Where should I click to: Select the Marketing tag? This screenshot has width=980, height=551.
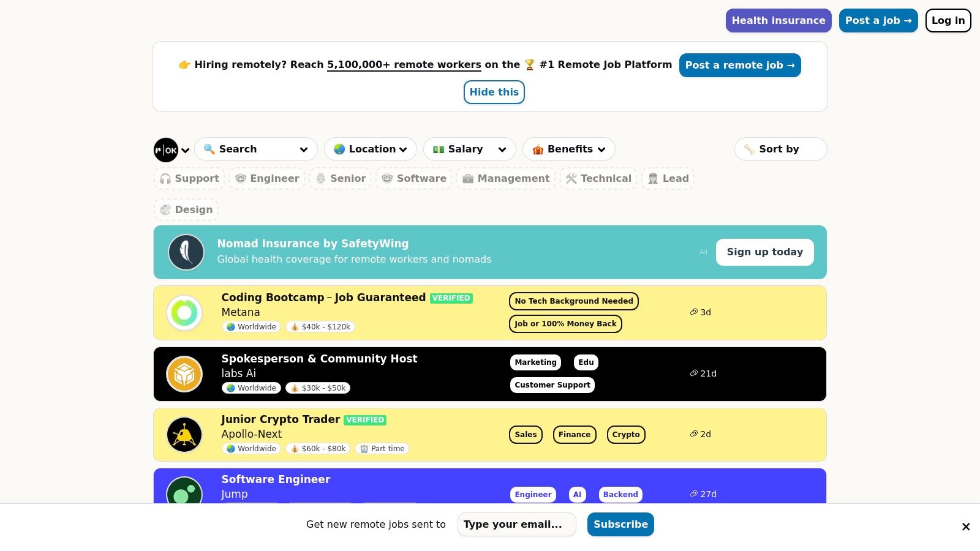(x=535, y=362)
